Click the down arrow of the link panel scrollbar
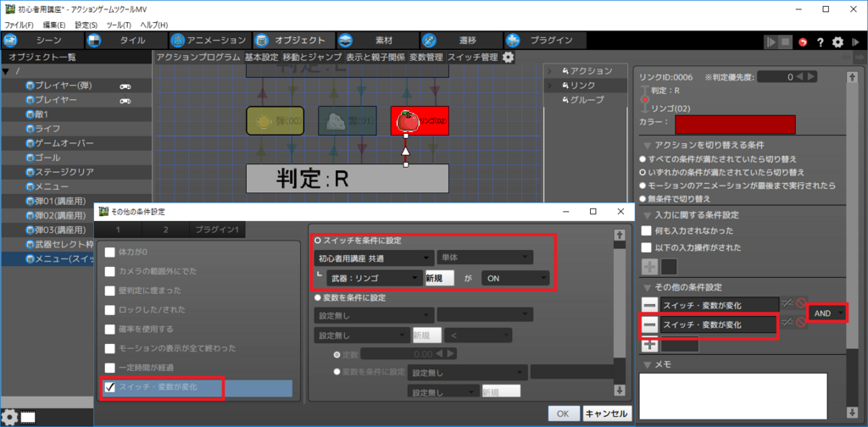Image resolution: width=868 pixels, height=427 pixels. point(852,412)
